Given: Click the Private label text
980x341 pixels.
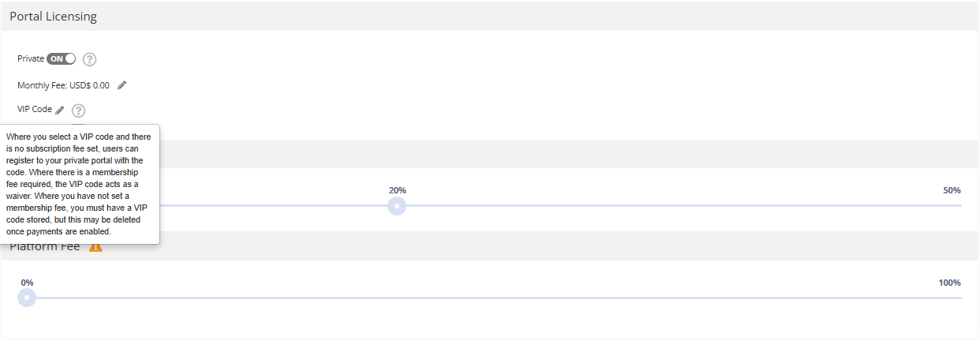Looking at the screenshot, I should click(x=31, y=59).
